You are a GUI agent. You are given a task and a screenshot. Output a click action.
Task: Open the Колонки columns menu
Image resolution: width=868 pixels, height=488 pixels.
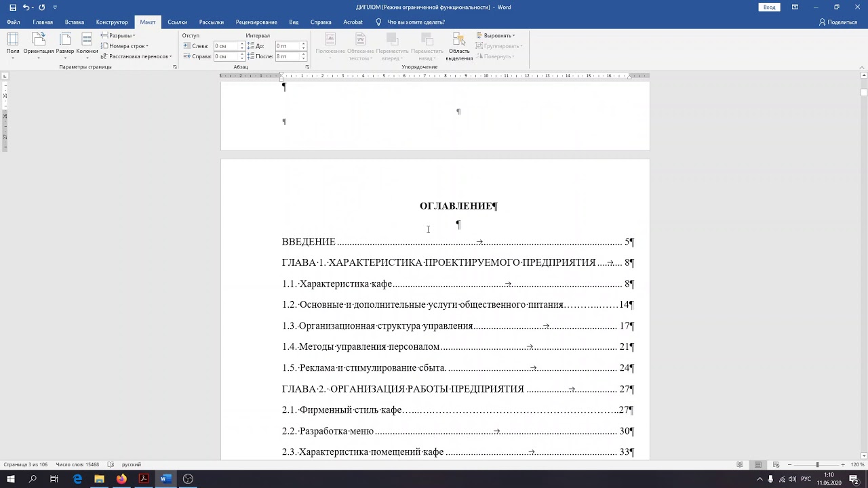point(87,44)
